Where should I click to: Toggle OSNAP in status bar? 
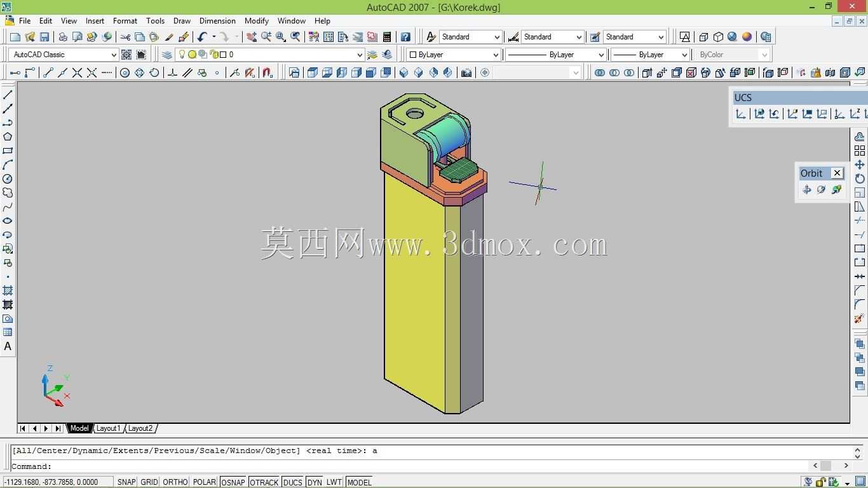coord(233,482)
